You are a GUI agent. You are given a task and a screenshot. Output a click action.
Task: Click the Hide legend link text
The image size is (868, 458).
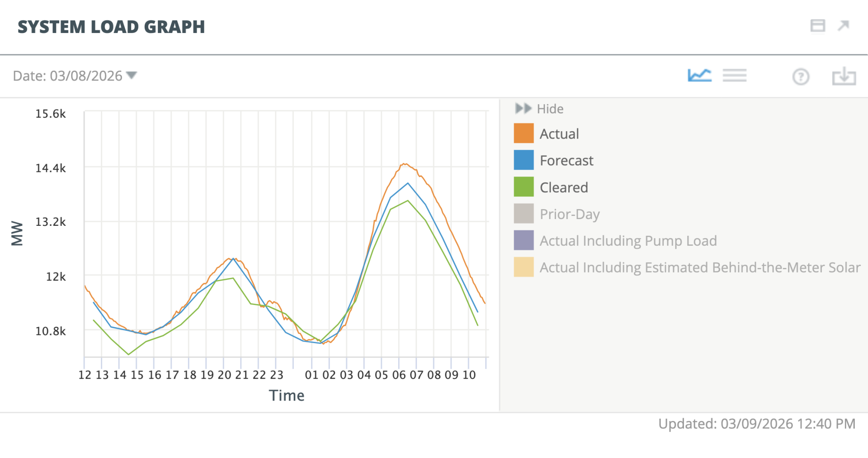tap(550, 109)
